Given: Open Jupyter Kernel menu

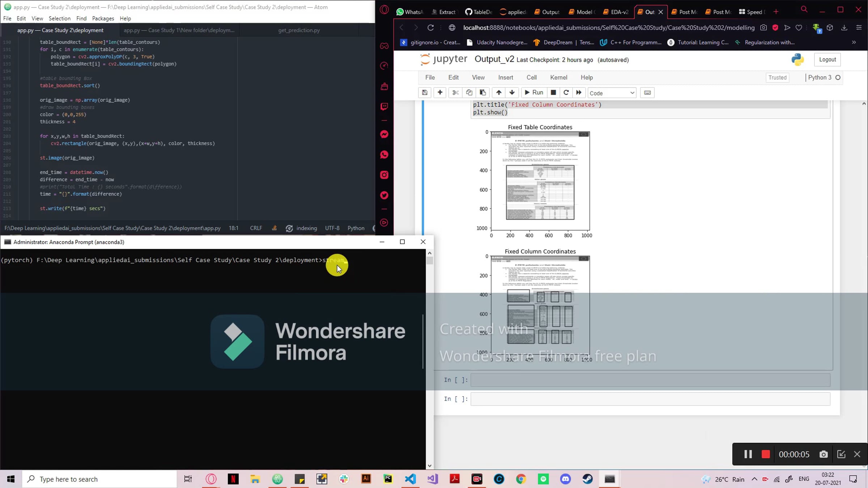Looking at the screenshot, I should click(558, 77).
